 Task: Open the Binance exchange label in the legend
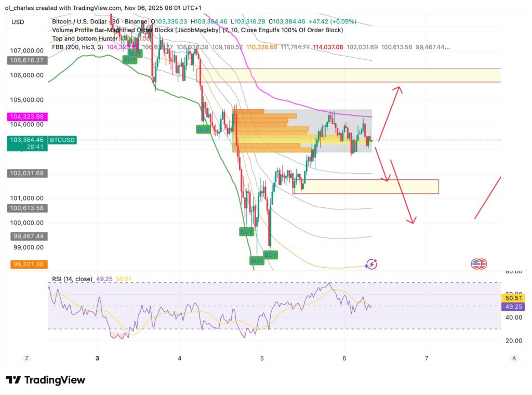pyautogui.click(x=135, y=22)
